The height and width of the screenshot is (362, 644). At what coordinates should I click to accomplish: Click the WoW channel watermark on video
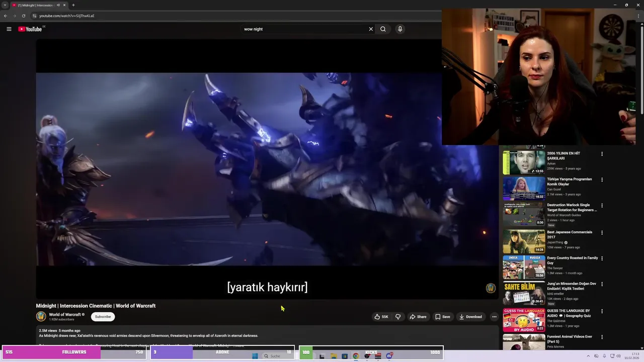pyautogui.click(x=491, y=288)
